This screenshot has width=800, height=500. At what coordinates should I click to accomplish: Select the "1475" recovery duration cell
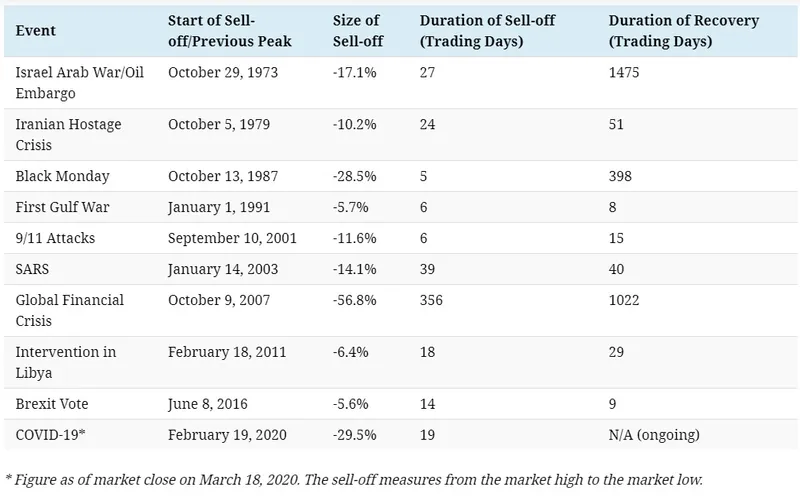(624, 73)
